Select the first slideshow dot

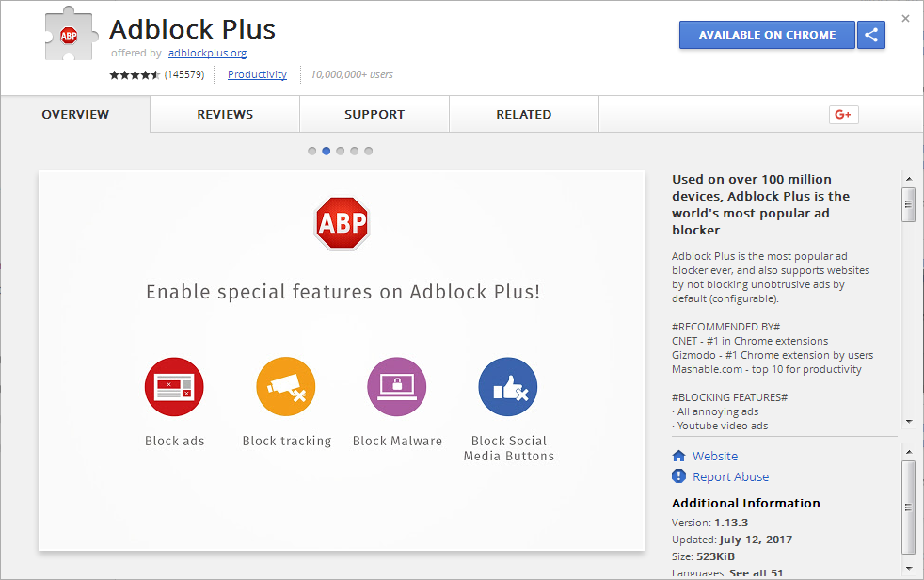pyautogui.click(x=311, y=151)
